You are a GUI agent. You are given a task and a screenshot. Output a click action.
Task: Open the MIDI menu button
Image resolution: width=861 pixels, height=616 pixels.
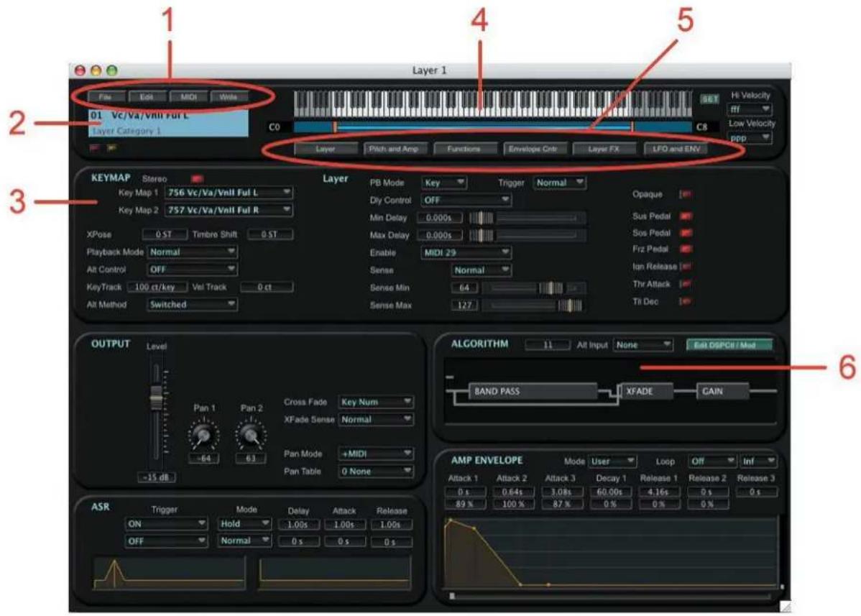(188, 97)
